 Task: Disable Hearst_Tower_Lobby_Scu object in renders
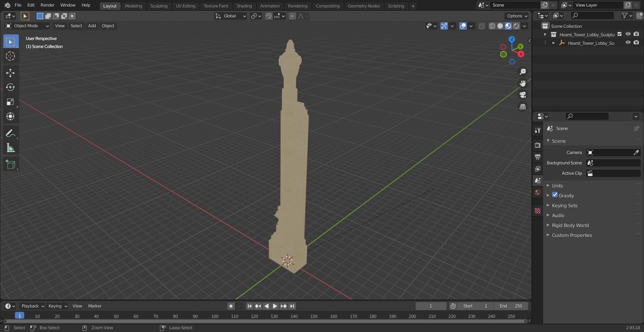pos(636,43)
